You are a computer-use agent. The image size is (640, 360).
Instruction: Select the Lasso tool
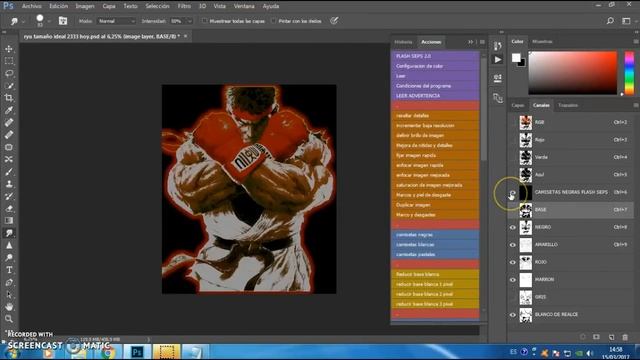point(9,73)
